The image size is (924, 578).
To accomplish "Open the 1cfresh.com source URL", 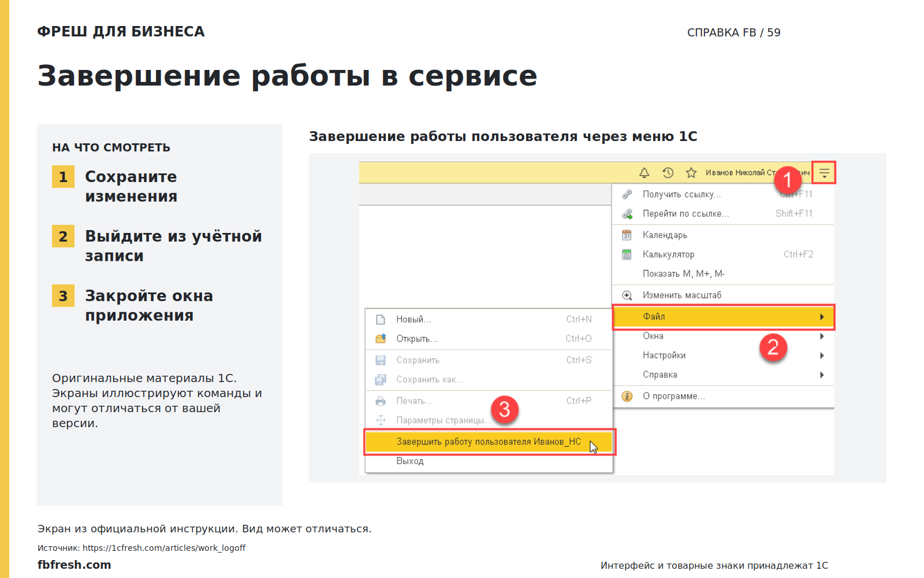I will [x=164, y=548].
